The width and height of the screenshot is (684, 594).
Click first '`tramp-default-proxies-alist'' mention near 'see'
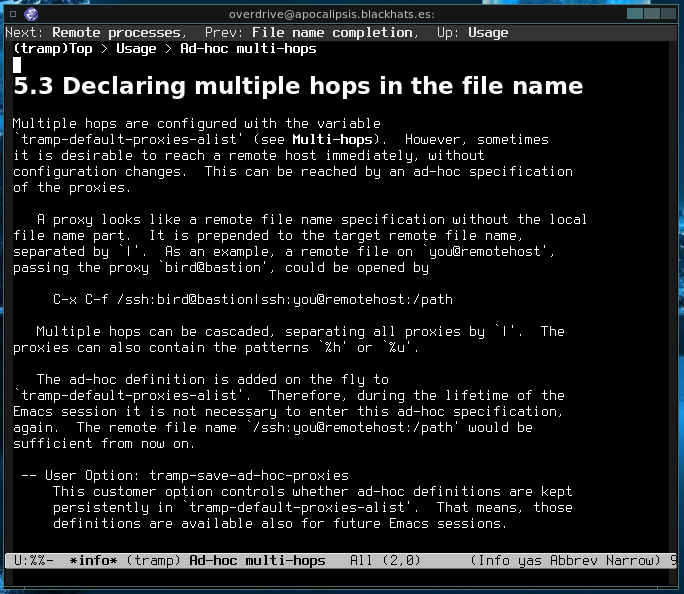coord(128,140)
